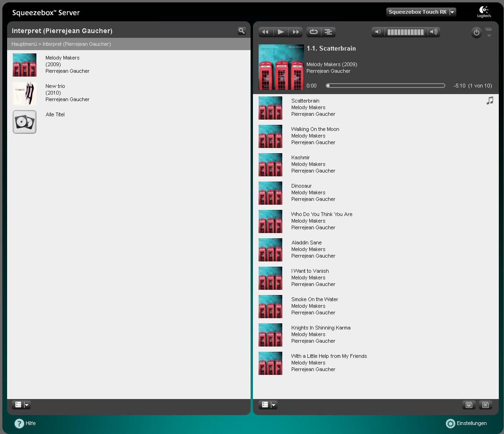Viewport: 504px width, 434px height.
Task: Click the song progress bar
Action: pos(385,86)
